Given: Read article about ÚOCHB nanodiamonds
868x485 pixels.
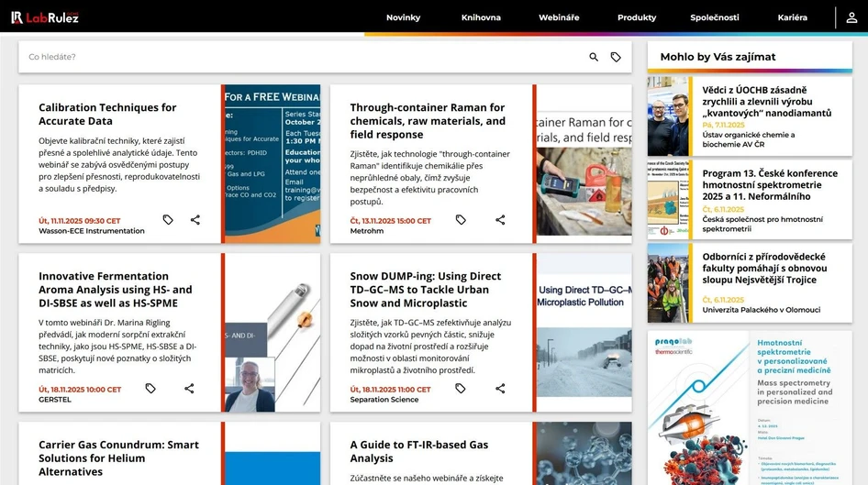Looking at the screenshot, I should pyautogui.click(x=766, y=102).
